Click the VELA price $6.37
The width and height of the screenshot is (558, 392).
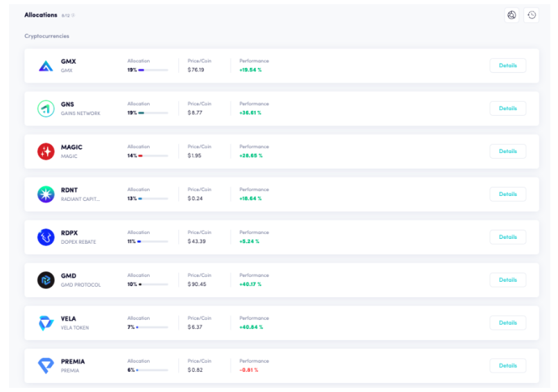coord(195,328)
